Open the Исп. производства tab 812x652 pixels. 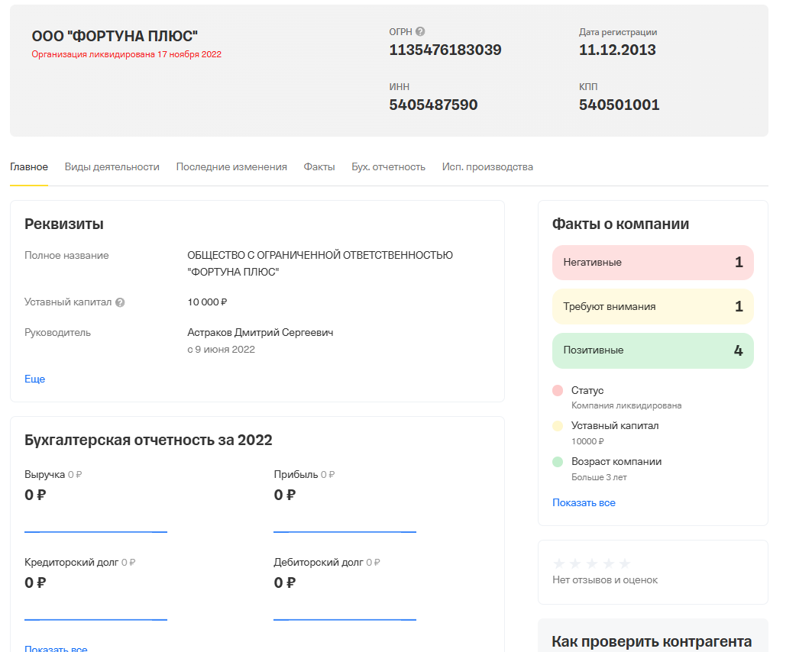487,166
